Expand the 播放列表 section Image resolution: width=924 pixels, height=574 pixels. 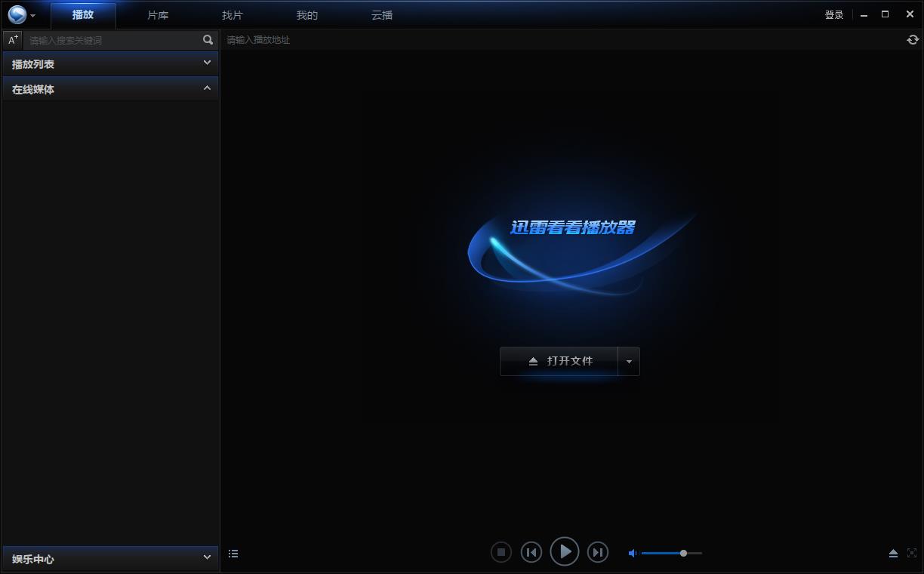tap(110, 64)
